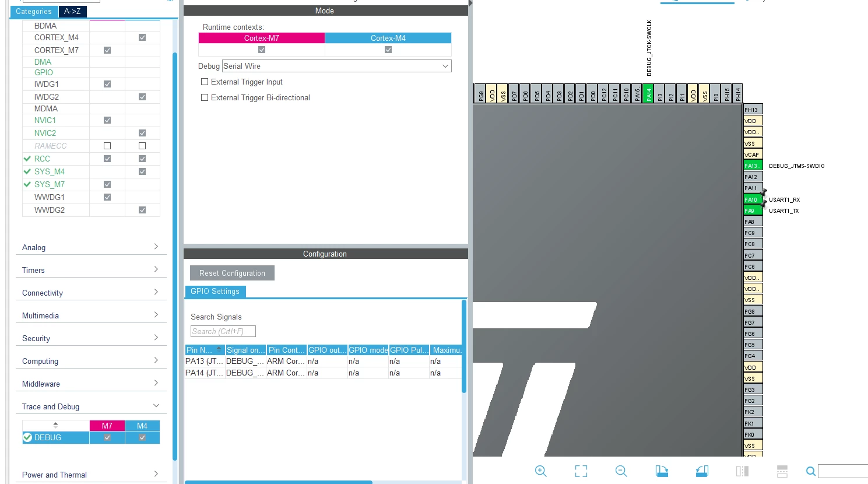Screen dimensions: 868x484
Task: Focus the pinout search text box
Action: point(843,471)
